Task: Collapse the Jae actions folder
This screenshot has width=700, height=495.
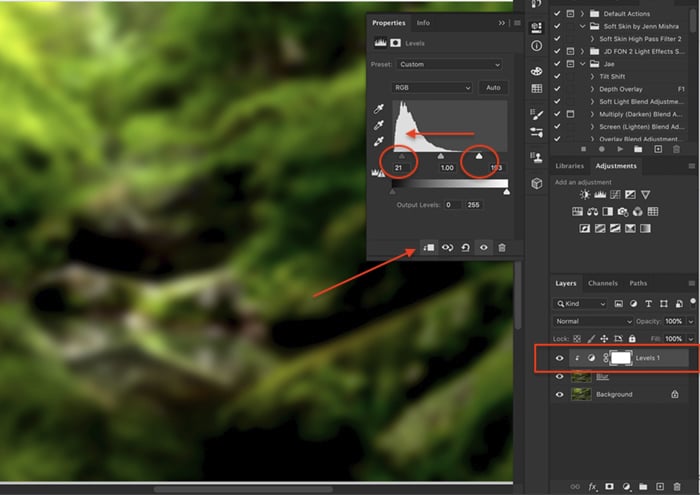Action: [582, 64]
